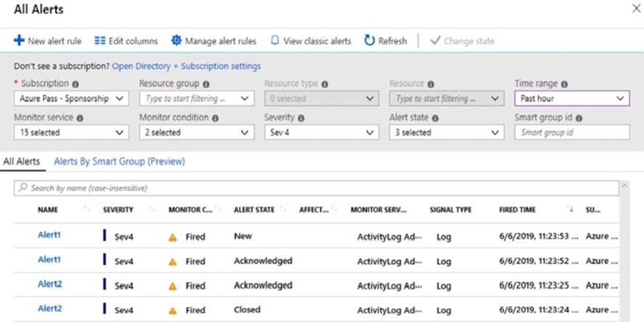Open the first Alert1 entry with New state
This screenshot has height=322, width=644.
(49, 235)
